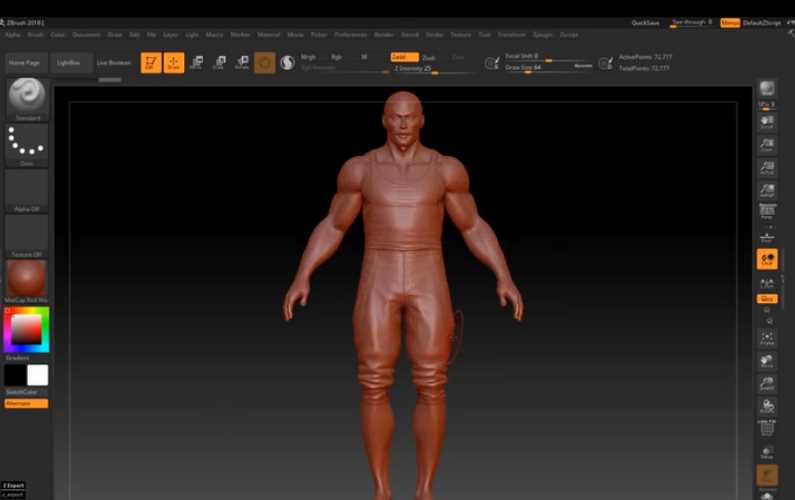The width and height of the screenshot is (795, 500).
Task: Select the white main color swatch
Action: pos(38,375)
